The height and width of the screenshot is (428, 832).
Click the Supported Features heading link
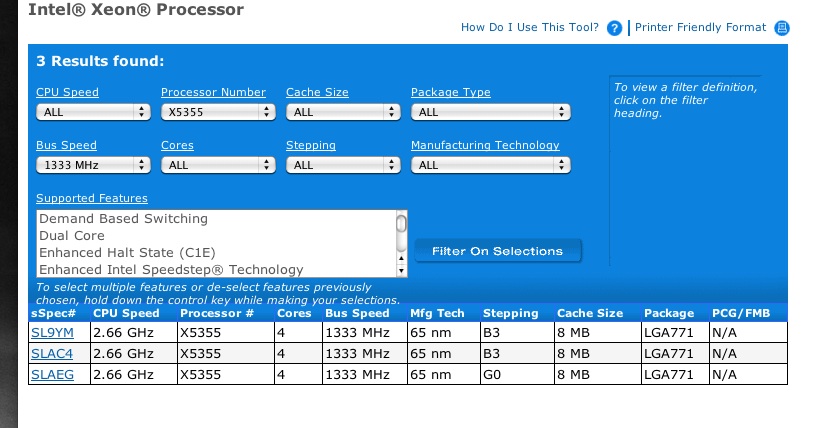tap(92, 198)
